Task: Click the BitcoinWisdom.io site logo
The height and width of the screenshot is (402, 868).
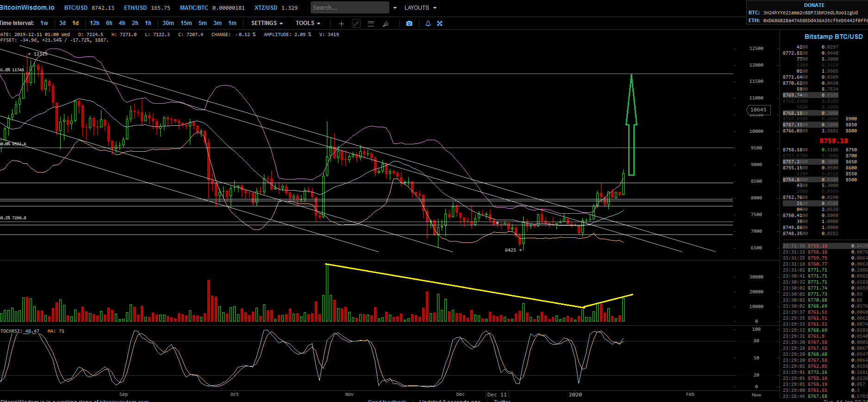Action: point(27,7)
